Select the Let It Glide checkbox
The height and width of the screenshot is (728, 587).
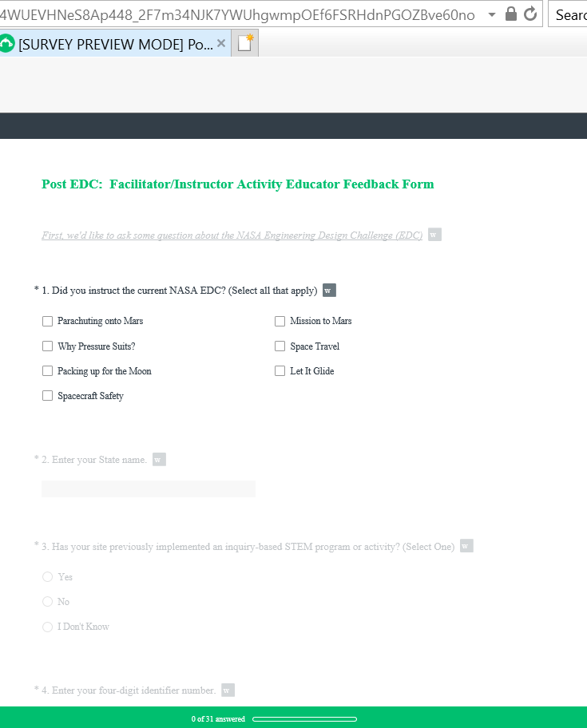coord(280,371)
